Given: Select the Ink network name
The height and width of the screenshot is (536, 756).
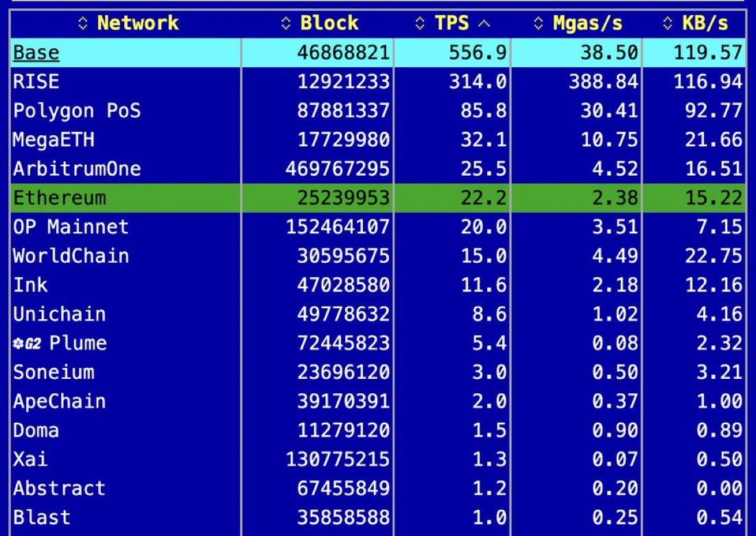Looking at the screenshot, I should coord(30,285).
